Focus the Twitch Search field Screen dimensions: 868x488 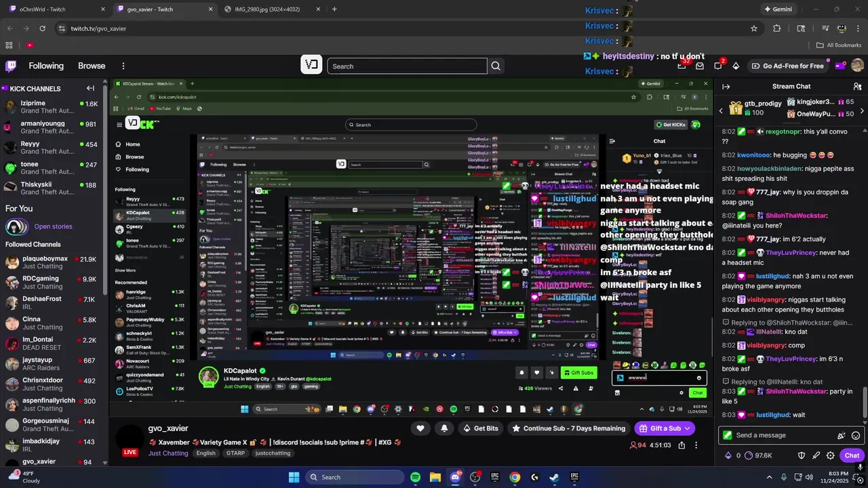click(x=407, y=66)
